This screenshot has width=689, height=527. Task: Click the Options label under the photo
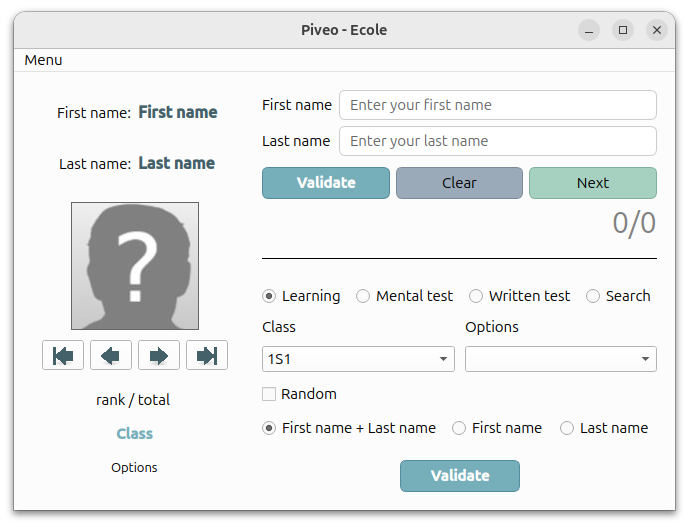point(134,467)
